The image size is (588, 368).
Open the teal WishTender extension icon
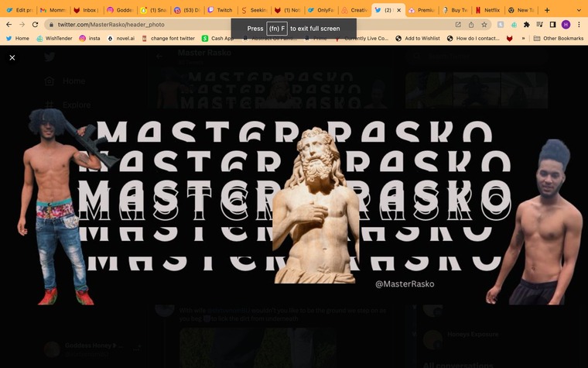point(514,25)
